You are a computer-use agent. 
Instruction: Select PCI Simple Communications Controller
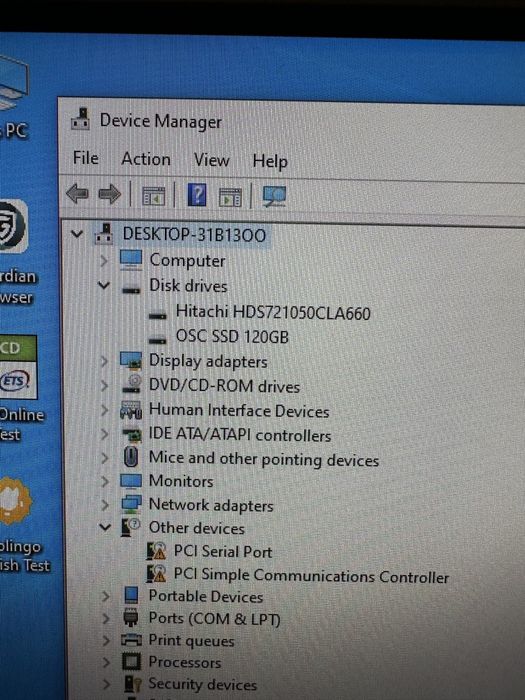[311, 575]
